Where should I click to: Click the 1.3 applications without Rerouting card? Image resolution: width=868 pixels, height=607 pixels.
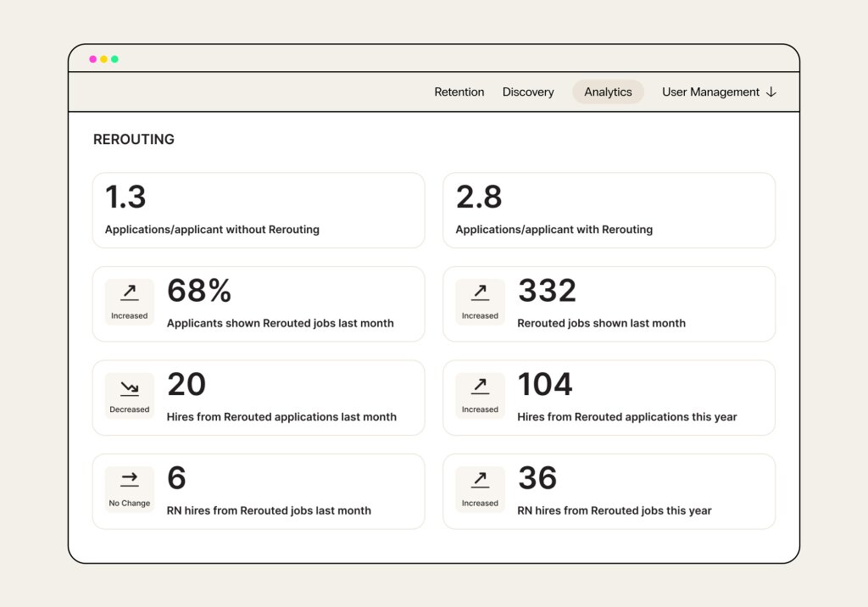coord(259,209)
